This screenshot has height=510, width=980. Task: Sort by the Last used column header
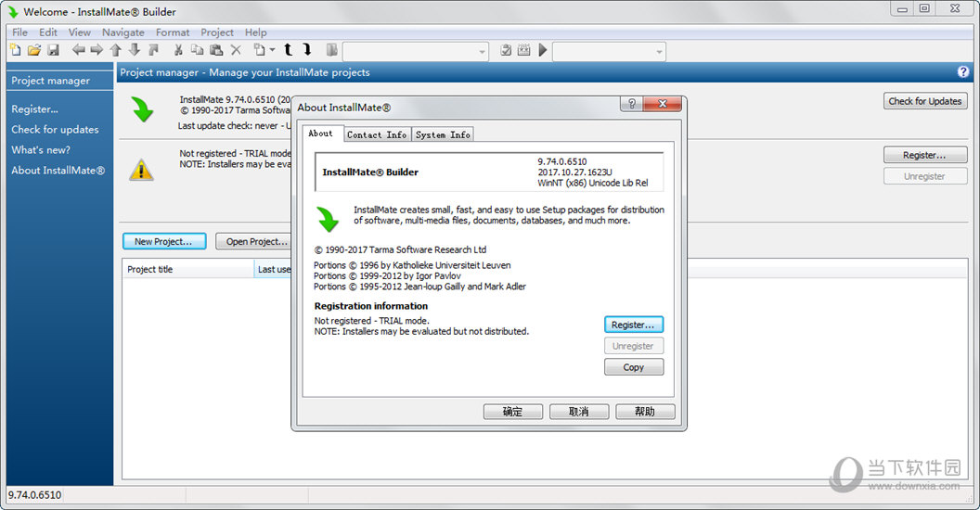click(273, 269)
